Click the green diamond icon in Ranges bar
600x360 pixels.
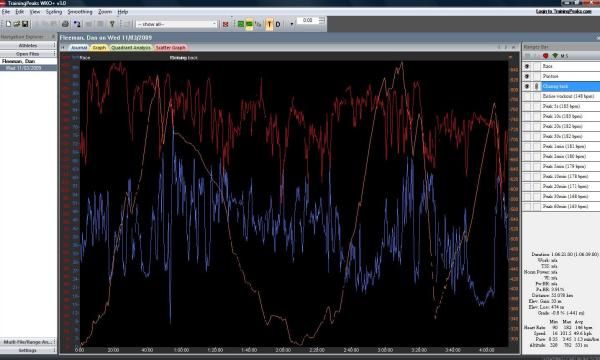coord(555,56)
